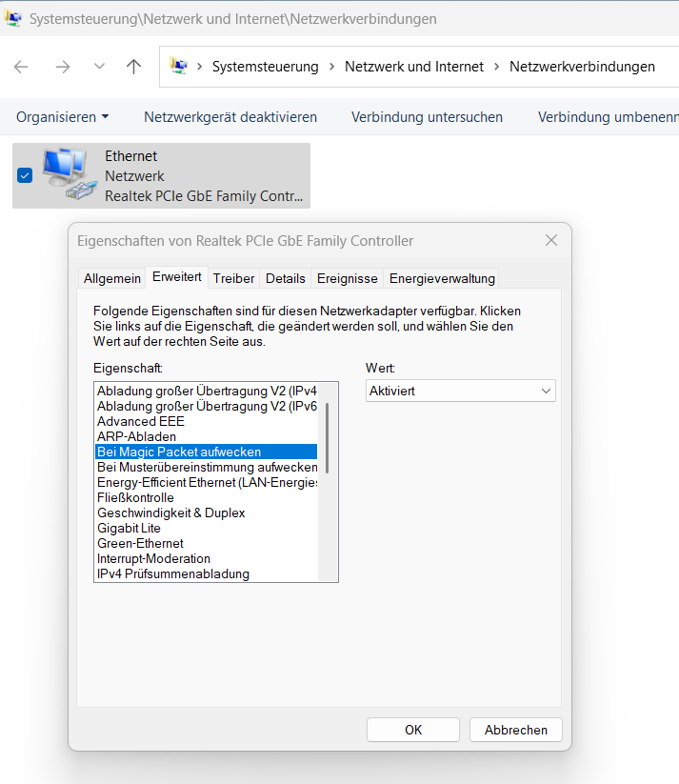Expand chevron before Systemsteuerung breadcrumb

199,67
